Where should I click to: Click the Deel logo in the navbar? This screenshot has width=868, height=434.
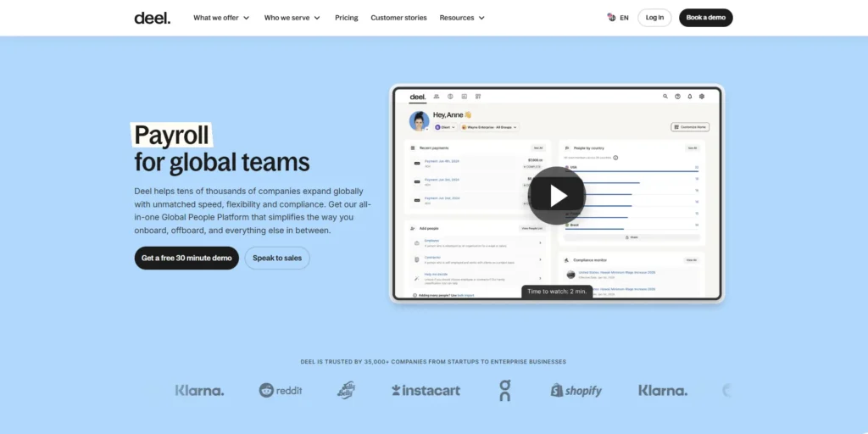pyautogui.click(x=153, y=18)
